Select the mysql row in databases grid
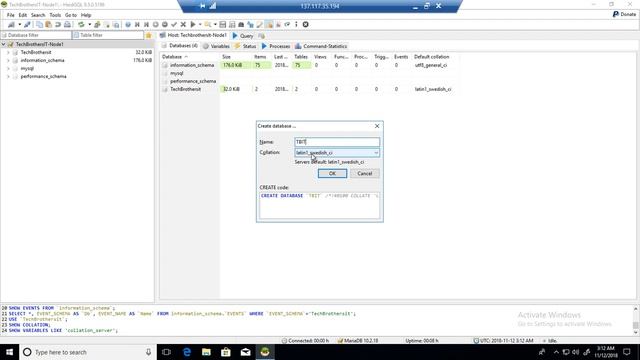Screen dimensions: 640x360 (x=310, y=73)
